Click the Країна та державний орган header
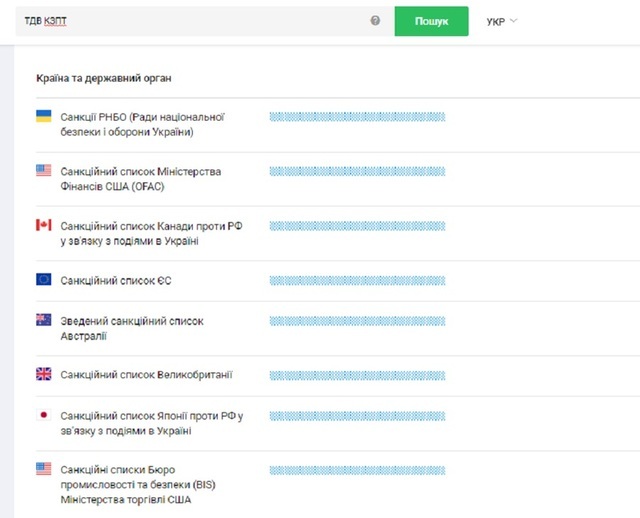Viewport: 640px width, 518px height. (x=104, y=78)
